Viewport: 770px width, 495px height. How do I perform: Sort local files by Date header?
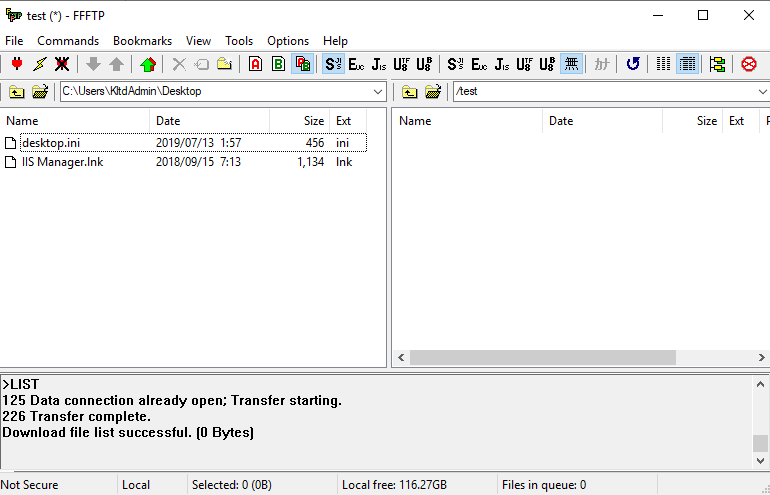(210, 121)
